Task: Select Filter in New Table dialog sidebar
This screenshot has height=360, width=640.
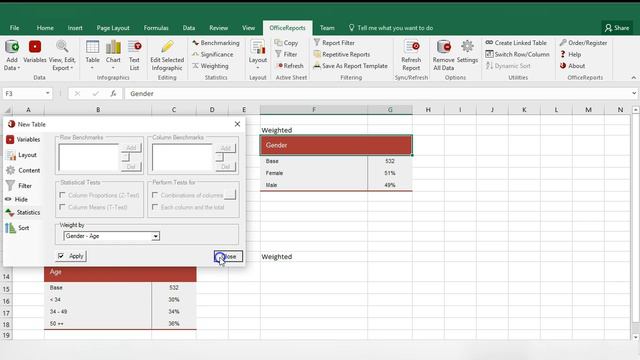Action: coord(19,186)
